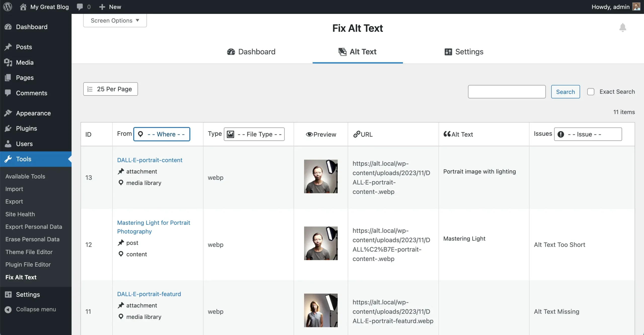Open the File Type filter dropdown
644x335 pixels.
(254, 134)
